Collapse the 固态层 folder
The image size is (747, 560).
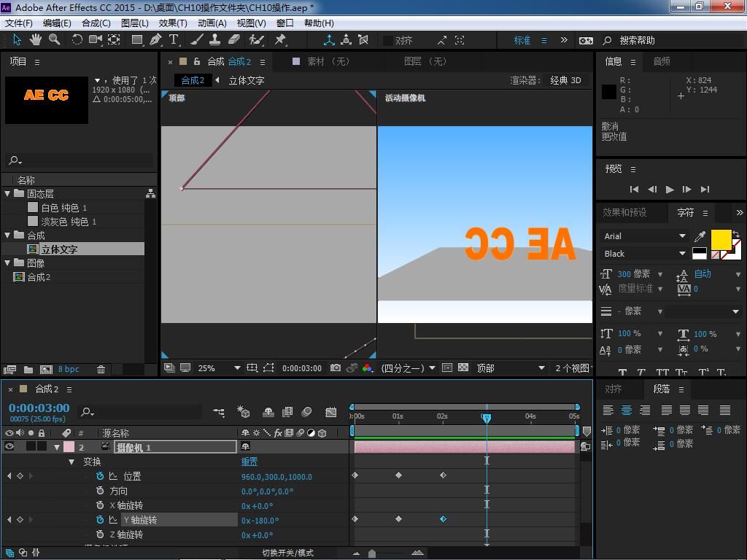[x=7, y=194]
